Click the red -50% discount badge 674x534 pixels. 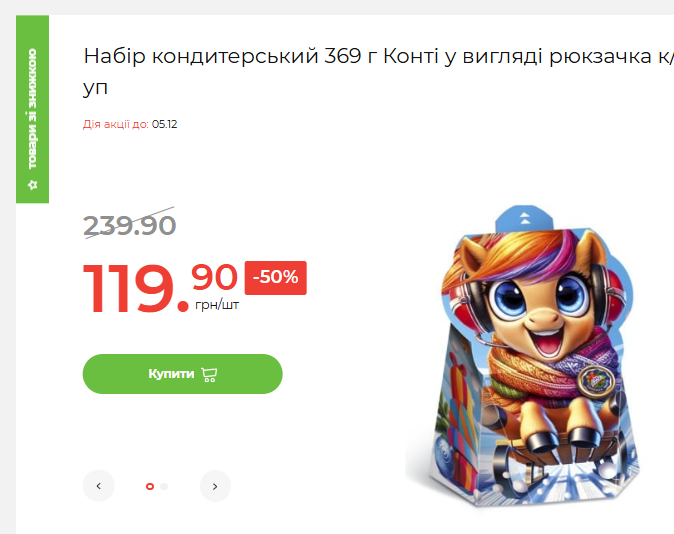click(x=276, y=277)
